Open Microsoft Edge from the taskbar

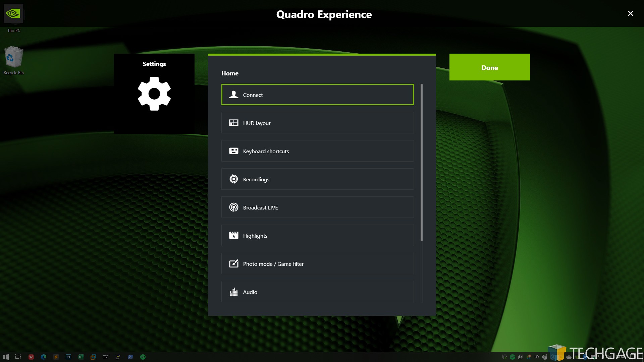coord(44,357)
